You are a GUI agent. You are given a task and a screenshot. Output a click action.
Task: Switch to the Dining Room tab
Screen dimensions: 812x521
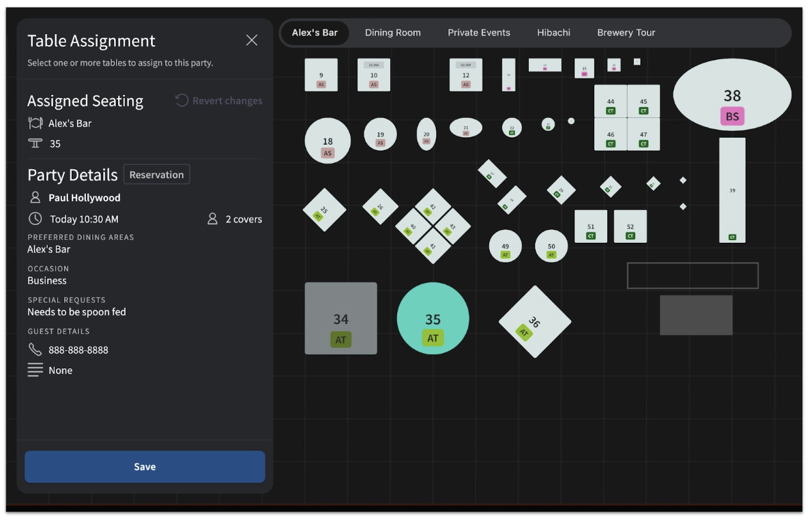click(392, 33)
